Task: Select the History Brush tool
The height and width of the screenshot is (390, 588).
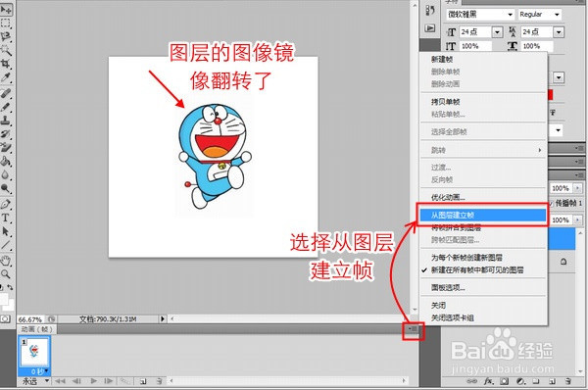Action: [x=6, y=134]
